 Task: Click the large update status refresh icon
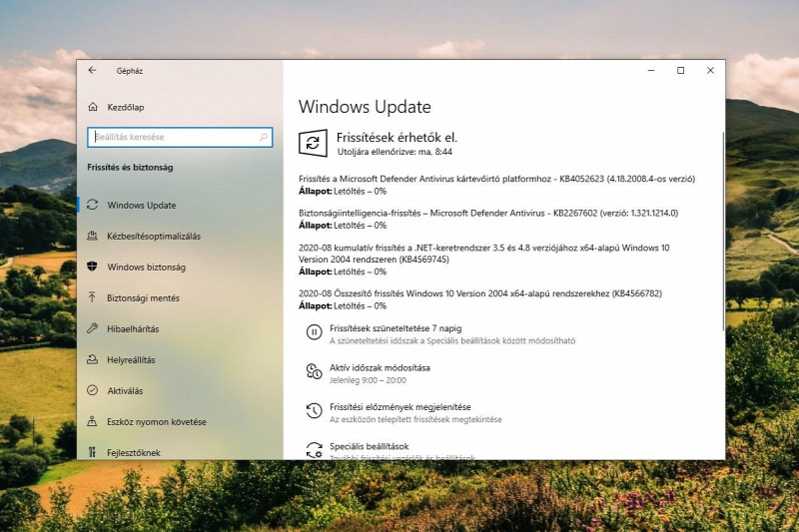click(x=313, y=143)
